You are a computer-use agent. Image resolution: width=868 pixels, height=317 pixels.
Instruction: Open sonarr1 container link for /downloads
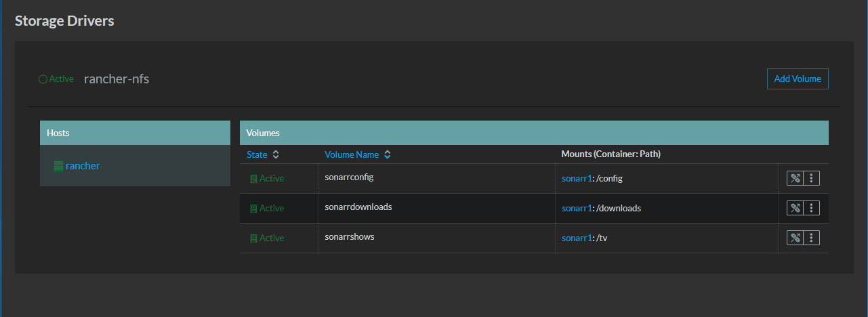(575, 209)
